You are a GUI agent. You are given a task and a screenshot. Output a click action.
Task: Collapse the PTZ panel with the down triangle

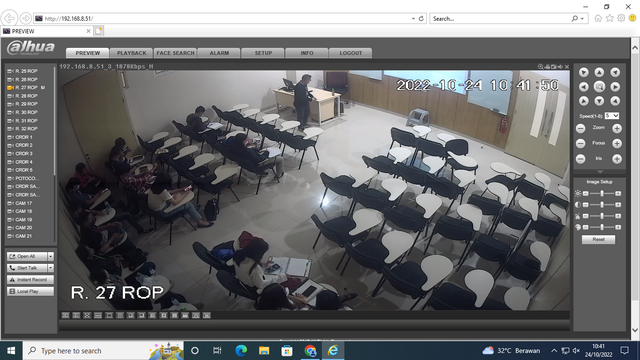click(x=600, y=172)
